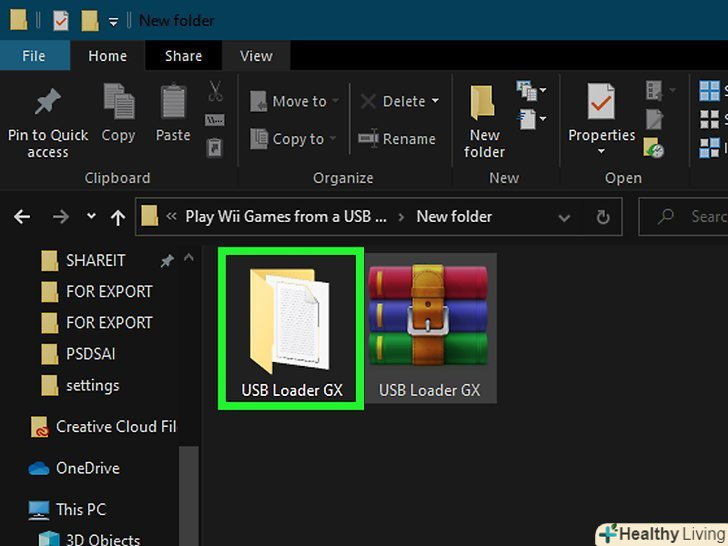Click the Select all icon
The height and width of the screenshot is (546, 728).
pos(709,91)
